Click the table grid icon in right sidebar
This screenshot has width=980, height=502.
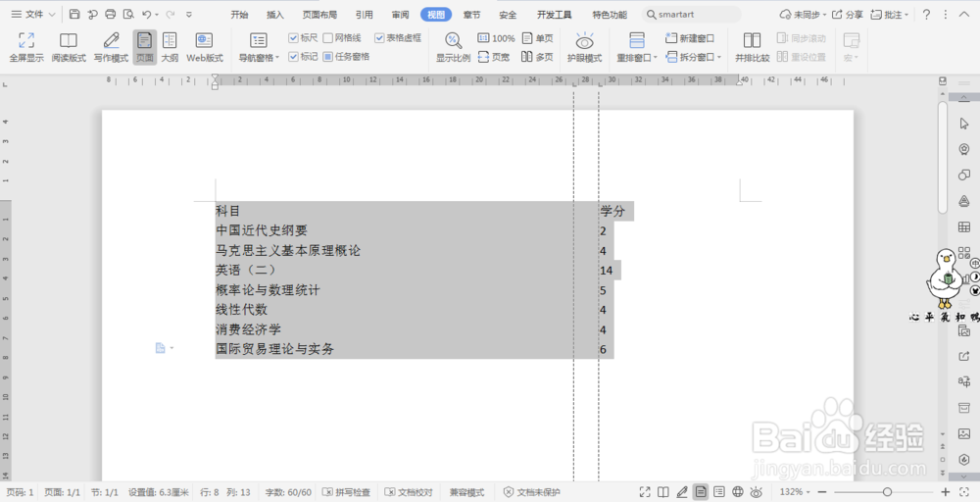(x=963, y=226)
